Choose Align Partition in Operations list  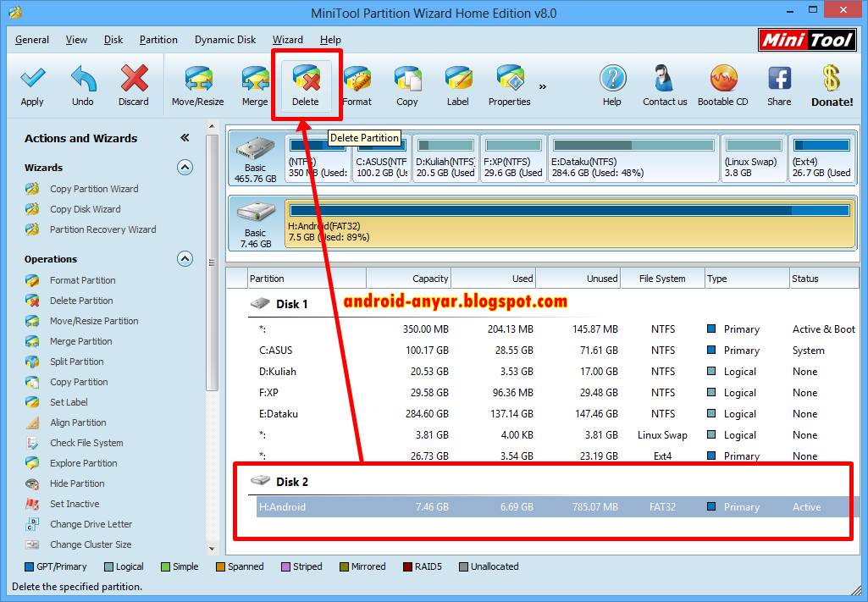78,423
